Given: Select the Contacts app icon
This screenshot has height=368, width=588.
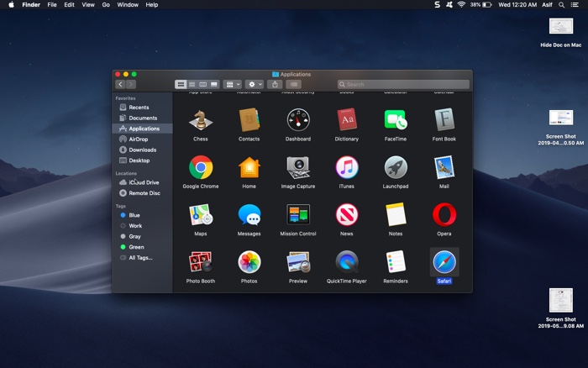Looking at the screenshot, I should 249,120.
